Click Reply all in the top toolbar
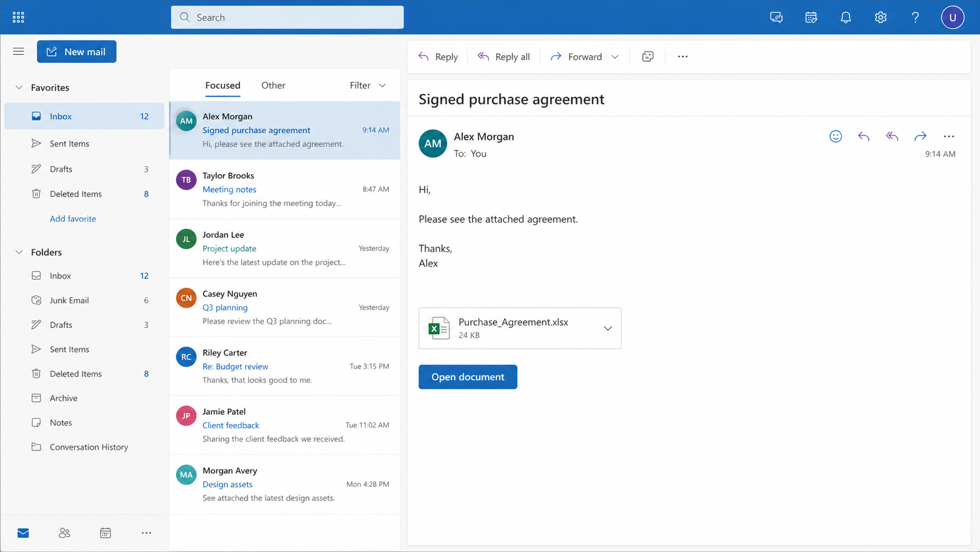 point(503,57)
